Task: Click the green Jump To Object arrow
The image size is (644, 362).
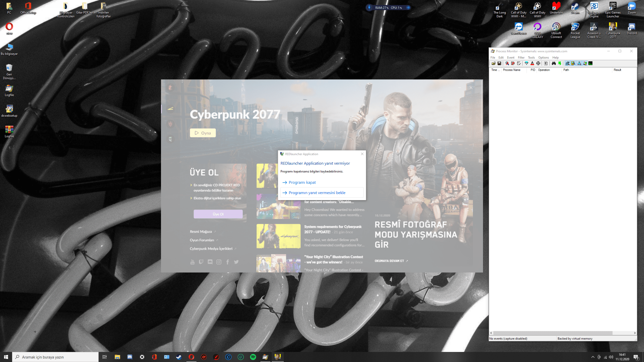Action: [560, 63]
